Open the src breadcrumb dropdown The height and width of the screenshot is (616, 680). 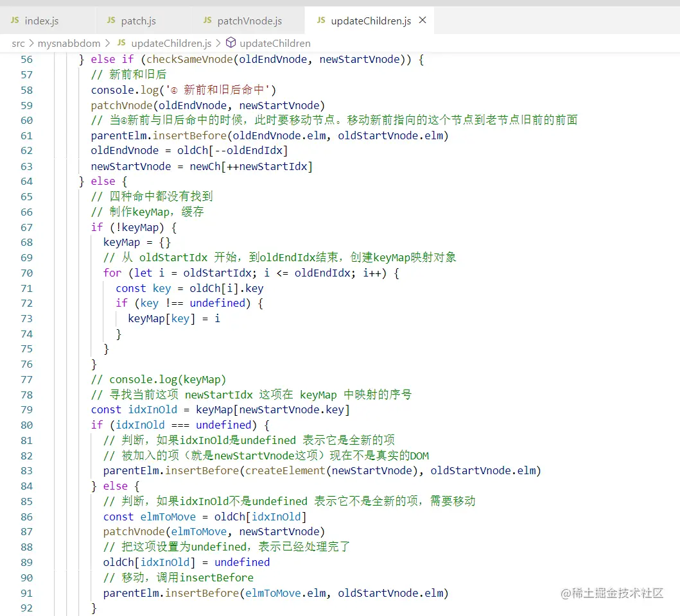click(x=19, y=43)
